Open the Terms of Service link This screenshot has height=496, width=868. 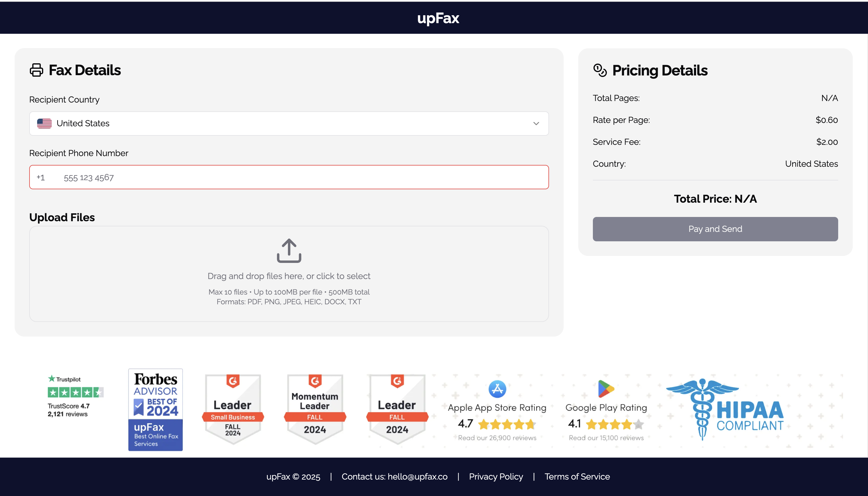[x=577, y=477]
